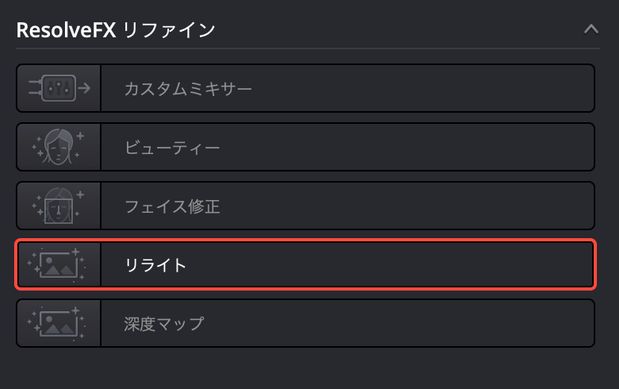The width and height of the screenshot is (619, 389).
Task: Collapse the ResolveFX リファイン section chevron
Action: (x=591, y=29)
